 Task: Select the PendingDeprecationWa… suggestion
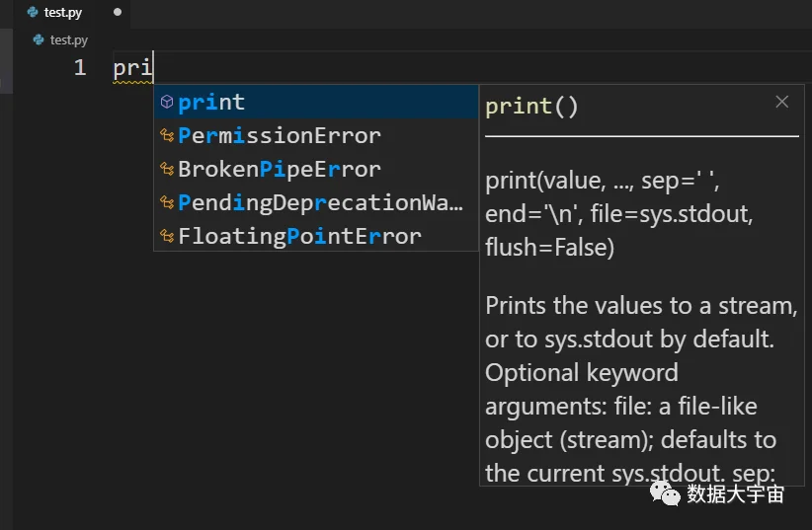[x=316, y=202]
